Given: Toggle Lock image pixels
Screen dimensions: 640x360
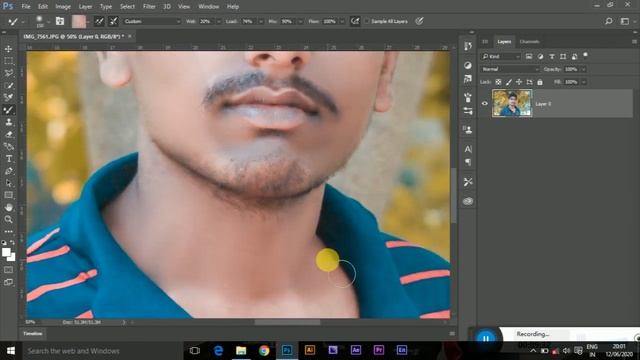Looking at the screenshot, I should 509,82.
